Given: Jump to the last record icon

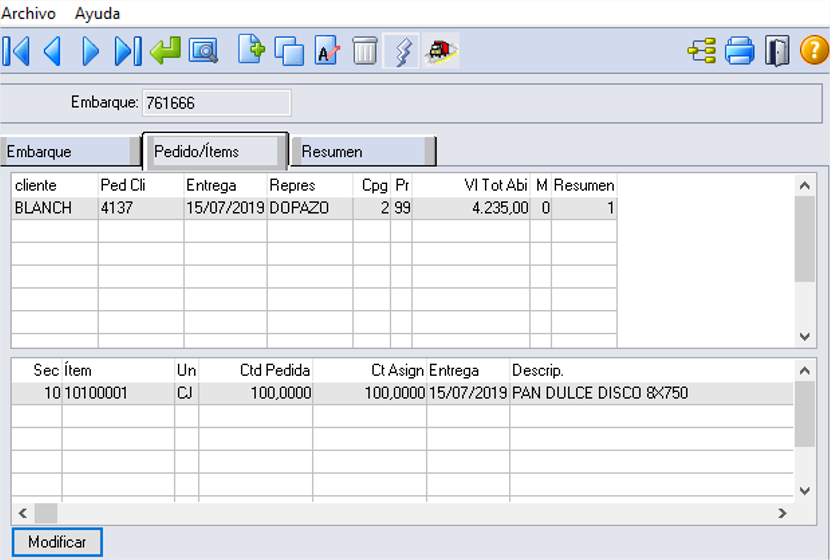Looking at the screenshot, I should (x=128, y=51).
